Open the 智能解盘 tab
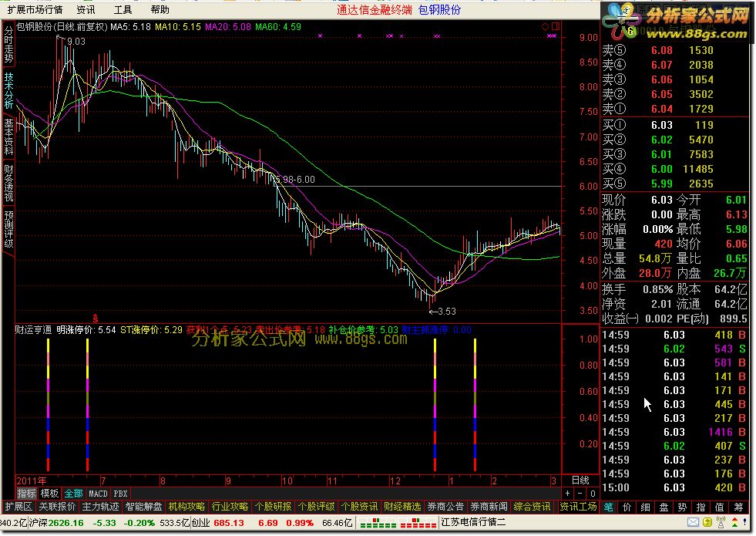The image size is (756, 536). tap(143, 507)
